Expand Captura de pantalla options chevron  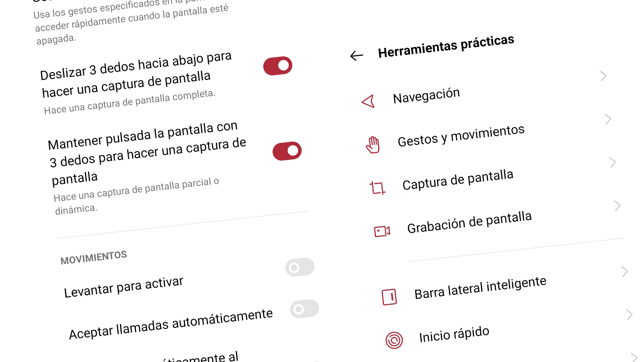612,163
